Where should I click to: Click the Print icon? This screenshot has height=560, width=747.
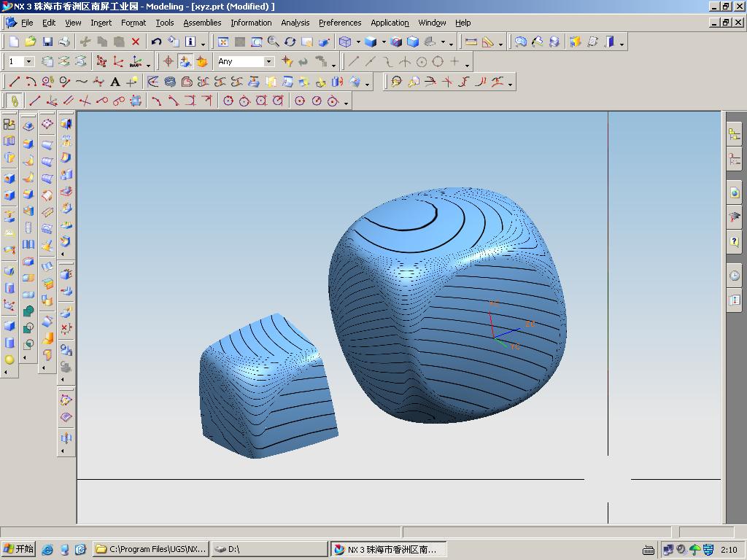(x=64, y=42)
